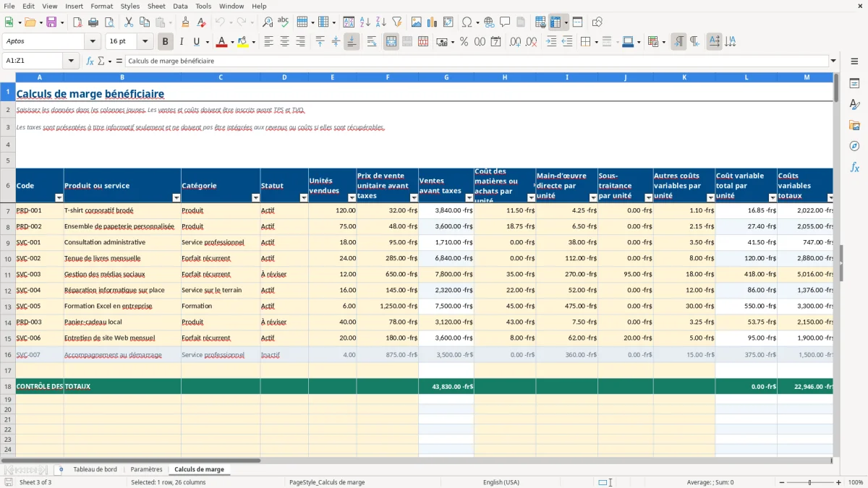Toggle Print Preview icon

point(109,22)
